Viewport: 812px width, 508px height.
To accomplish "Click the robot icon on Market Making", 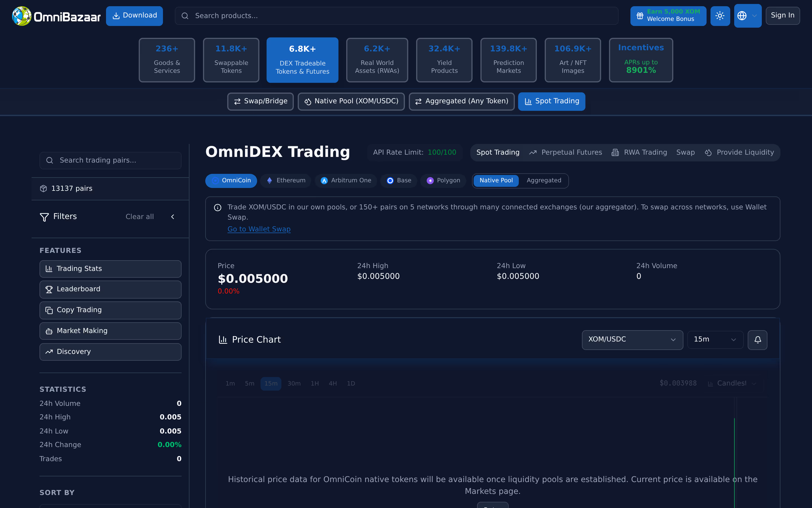I will tap(49, 331).
